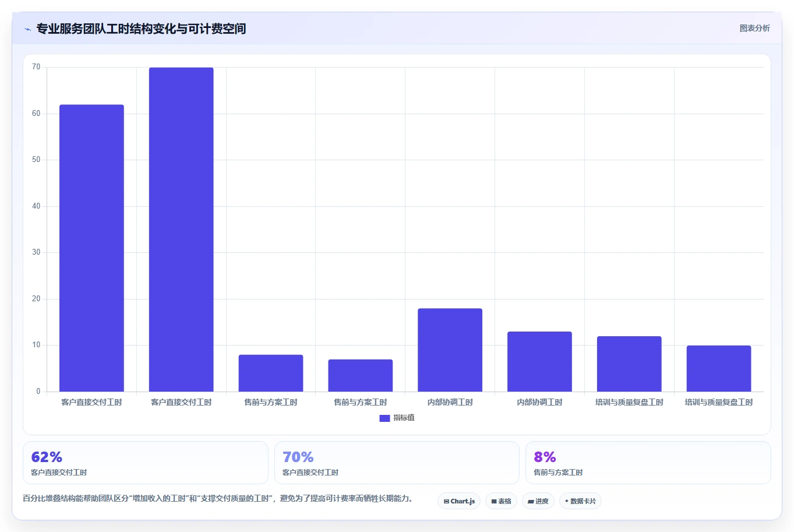Viewport: 794px width, 532px height.
Task: Click the 内部协调工时 bar with value 13
Action: (x=539, y=362)
